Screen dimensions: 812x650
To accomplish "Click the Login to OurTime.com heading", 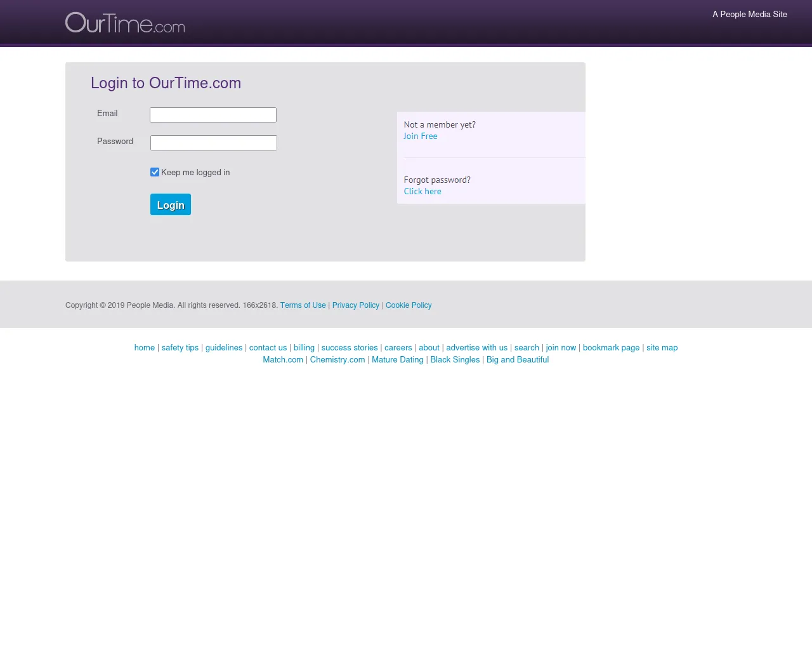I will (x=166, y=83).
